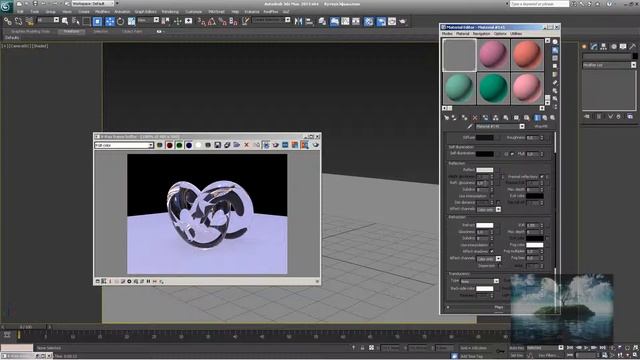Image resolution: width=640 pixels, height=360 pixels.
Task: Click the keyword search field at top
Action: pos(540,4)
